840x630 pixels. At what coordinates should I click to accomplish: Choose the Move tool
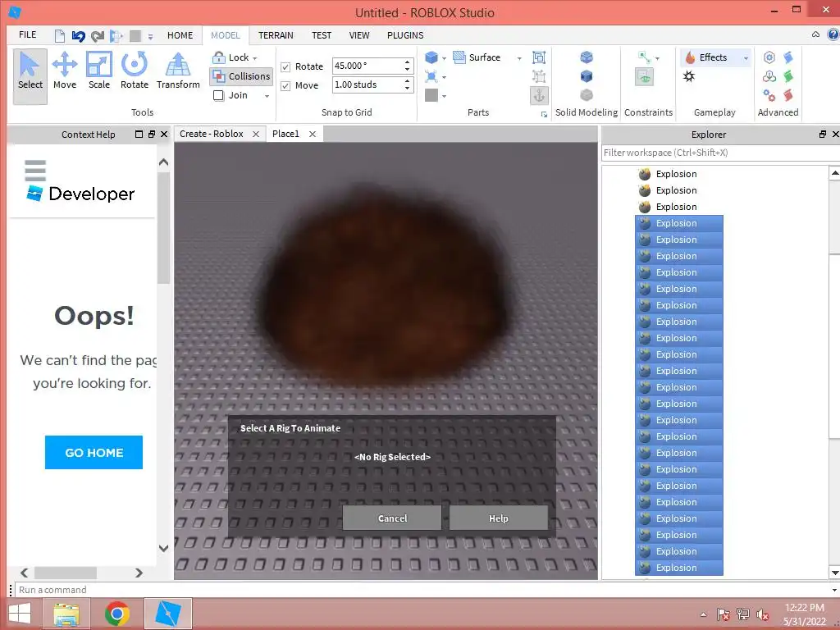coord(64,71)
